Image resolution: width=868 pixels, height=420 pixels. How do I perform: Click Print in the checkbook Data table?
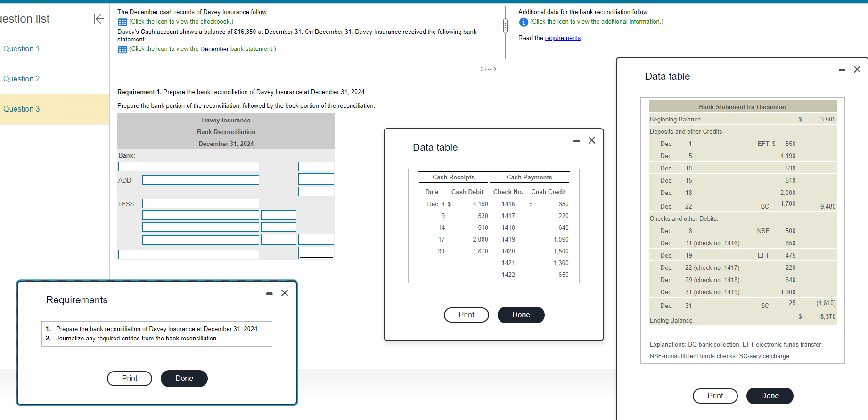[x=467, y=315]
